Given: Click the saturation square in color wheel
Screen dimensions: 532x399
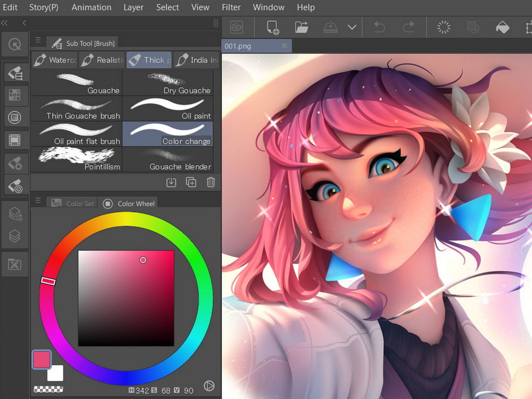Looking at the screenshot, I should coord(126,298).
